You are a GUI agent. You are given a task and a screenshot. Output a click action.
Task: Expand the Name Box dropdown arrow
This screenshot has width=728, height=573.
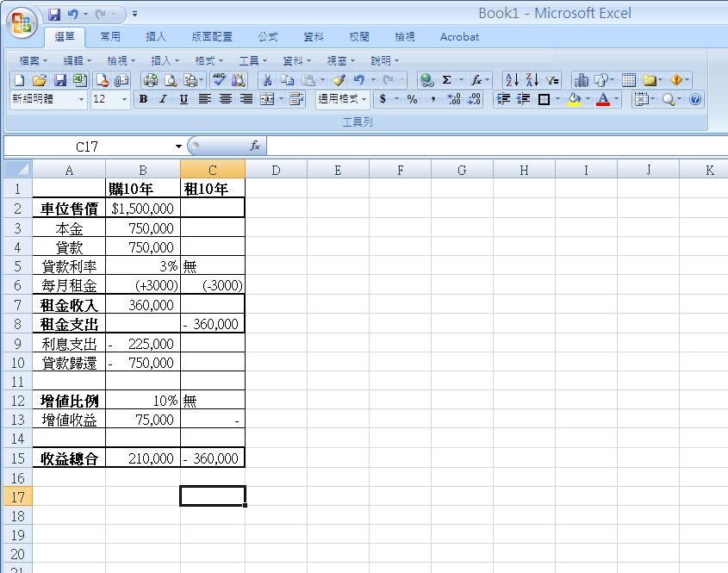[178, 146]
